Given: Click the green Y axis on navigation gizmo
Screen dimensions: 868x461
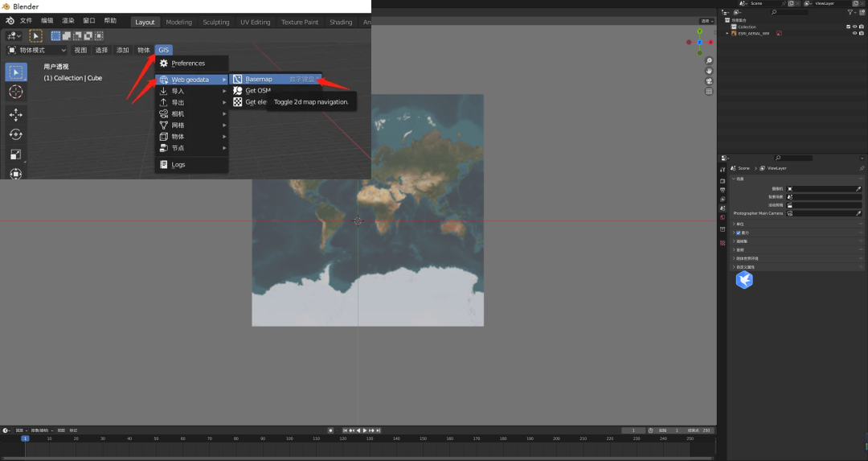Looking at the screenshot, I should pos(700,31).
